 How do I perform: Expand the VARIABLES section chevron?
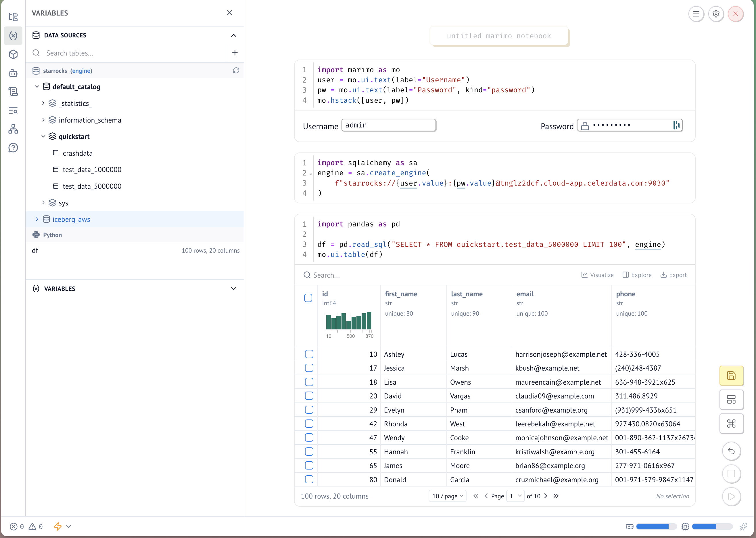pyautogui.click(x=233, y=289)
